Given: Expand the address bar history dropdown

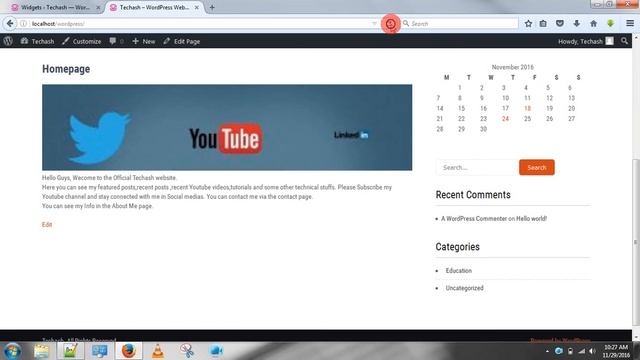Looking at the screenshot, I should 374,24.
